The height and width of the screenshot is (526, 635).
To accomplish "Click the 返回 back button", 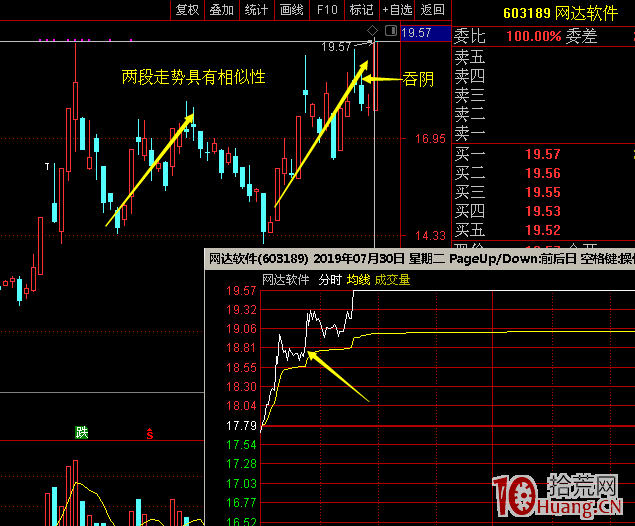I will point(433,9).
